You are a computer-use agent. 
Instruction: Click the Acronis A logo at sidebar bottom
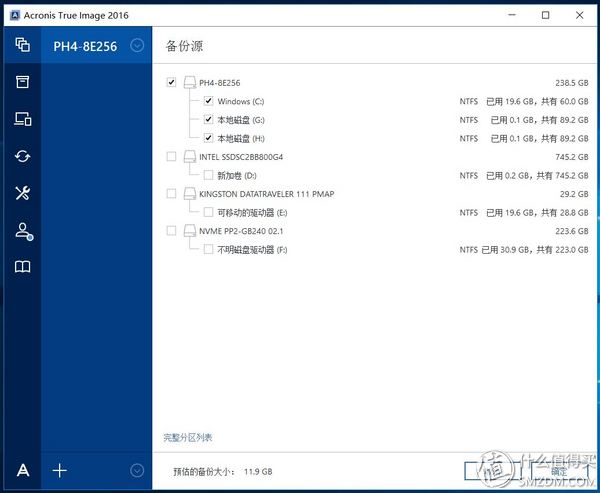click(23, 470)
